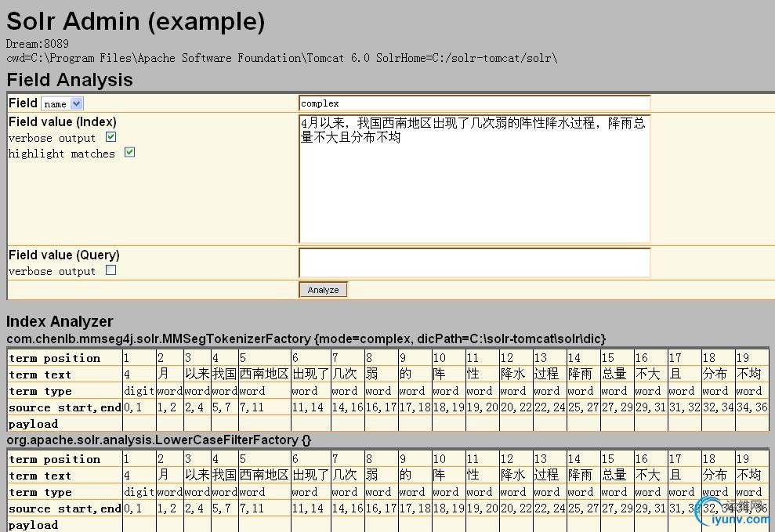Image resolution: width=775 pixels, height=532 pixels.
Task: Click offsets "14,16" in LowerCaseFilterFactory table
Action: (x=347, y=508)
